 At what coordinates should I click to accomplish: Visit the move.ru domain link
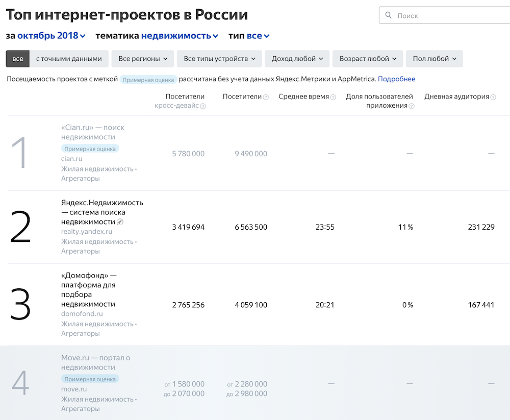pos(74,389)
